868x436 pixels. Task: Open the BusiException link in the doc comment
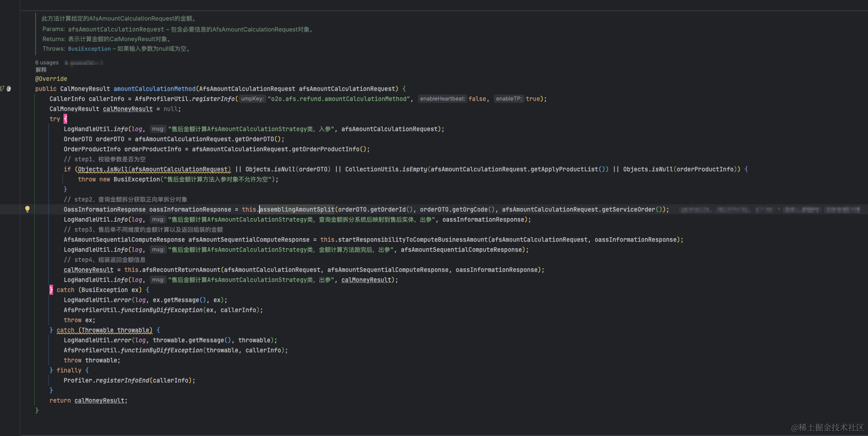tap(90, 49)
